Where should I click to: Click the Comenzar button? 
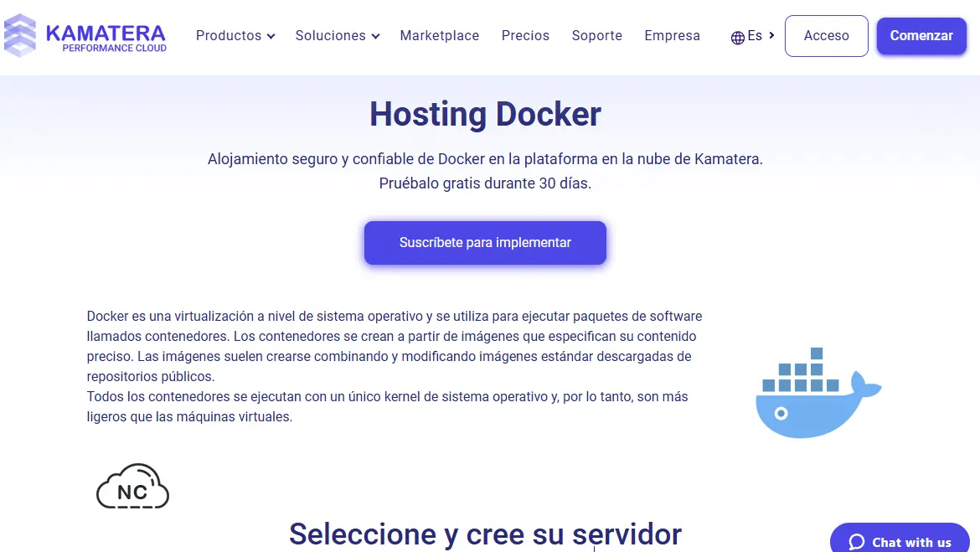click(x=921, y=36)
